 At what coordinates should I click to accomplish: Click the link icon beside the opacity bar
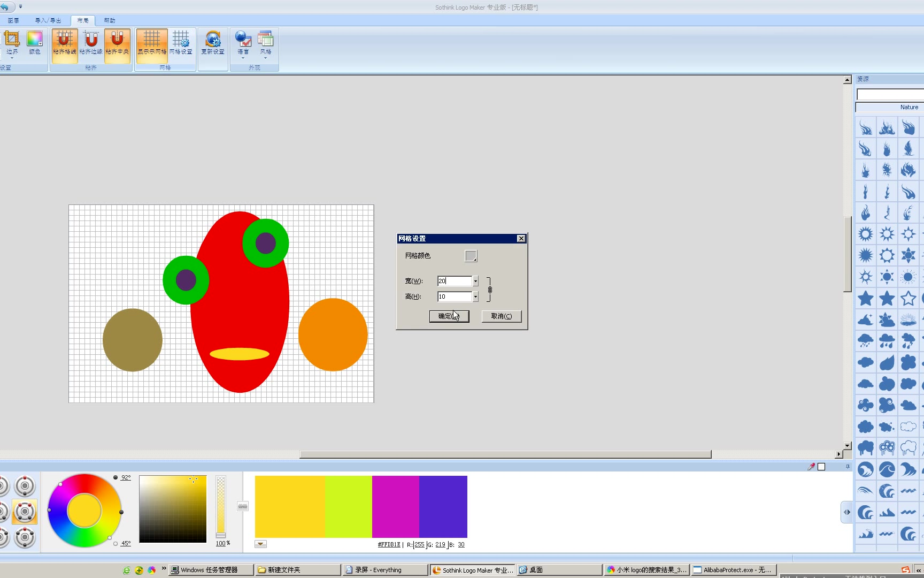[x=243, y=506]
